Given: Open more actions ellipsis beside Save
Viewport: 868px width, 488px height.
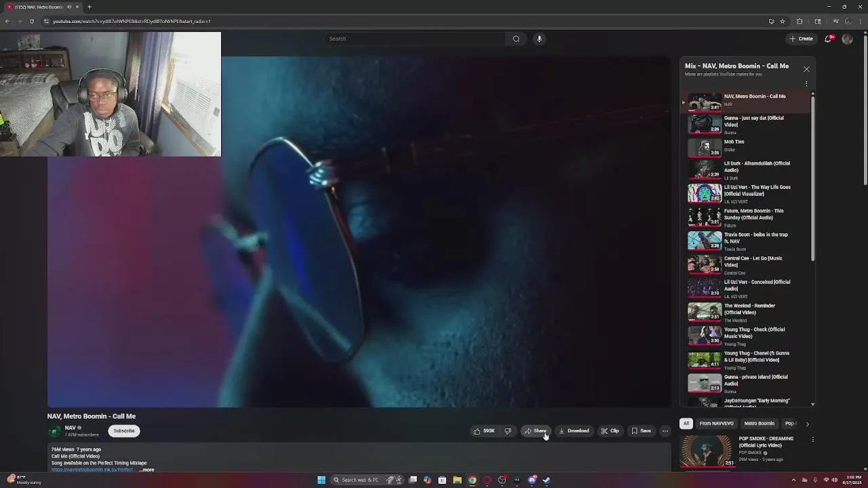Looking at the screenshot, I should point(665,431).
